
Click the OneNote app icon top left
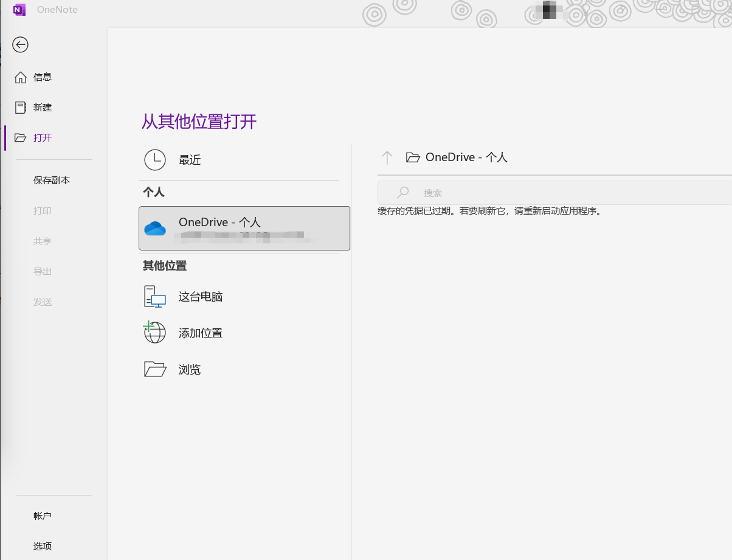pos(19,10)
